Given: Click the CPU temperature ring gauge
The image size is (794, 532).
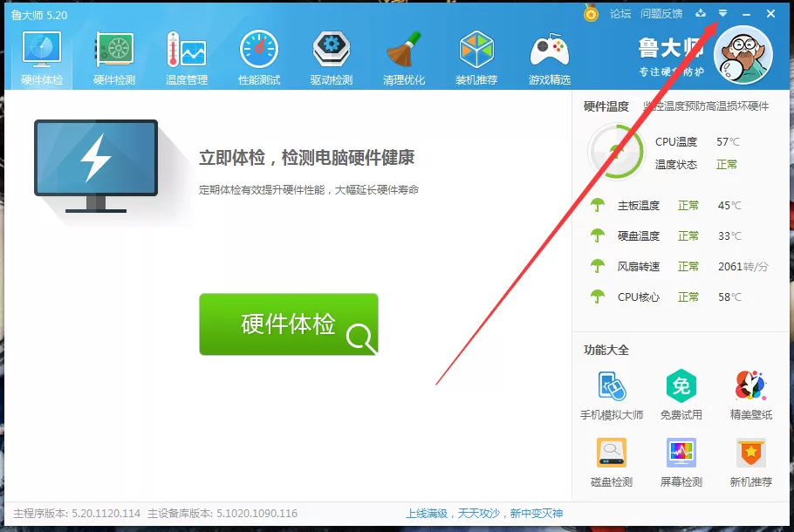Looking at the screenshot, I should (616, 152).
